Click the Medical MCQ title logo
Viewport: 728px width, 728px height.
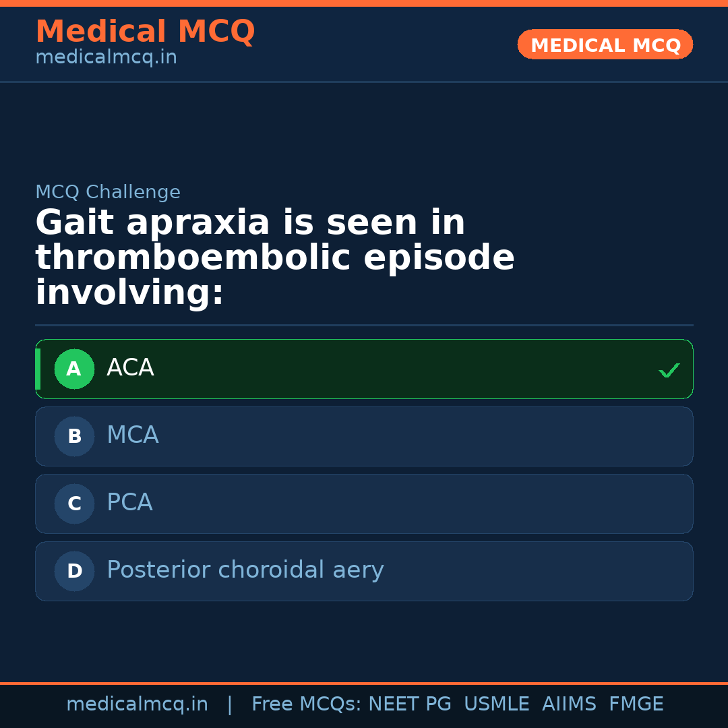click(x=145, y=31)
